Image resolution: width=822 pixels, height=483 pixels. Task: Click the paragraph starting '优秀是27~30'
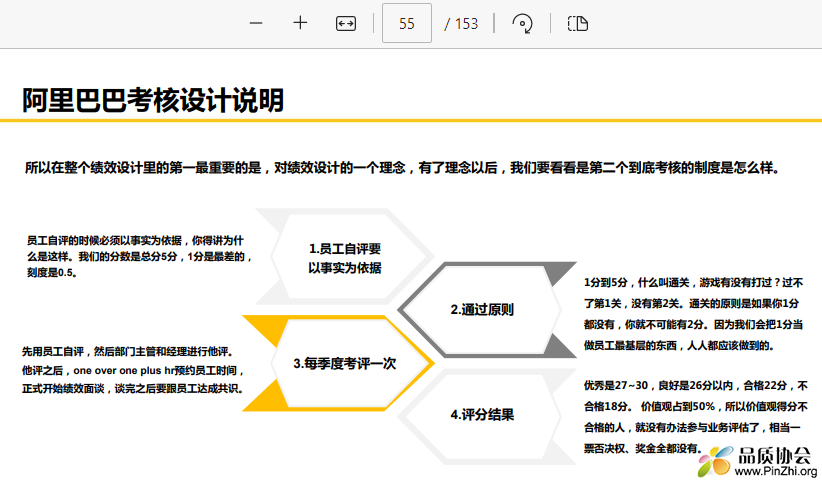696,417
